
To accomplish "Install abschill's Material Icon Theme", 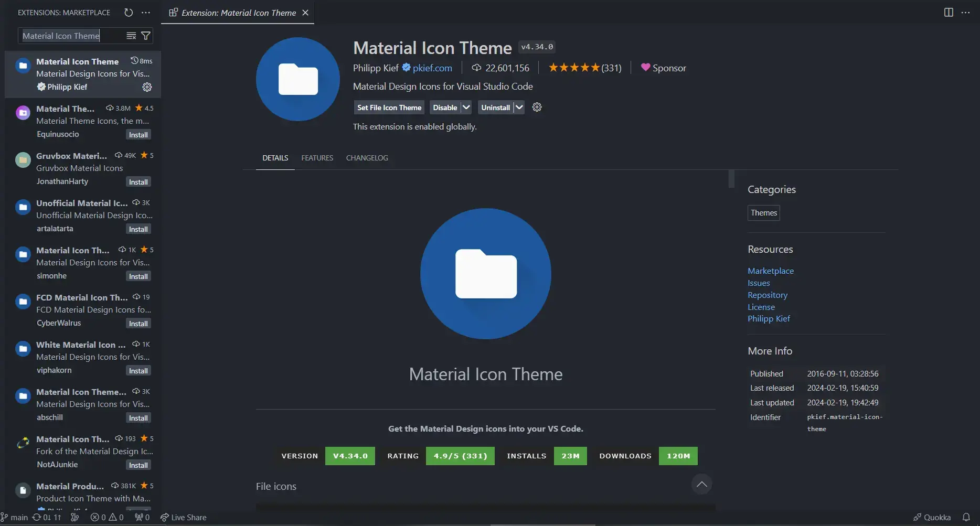I will click(x=139, y=418).
